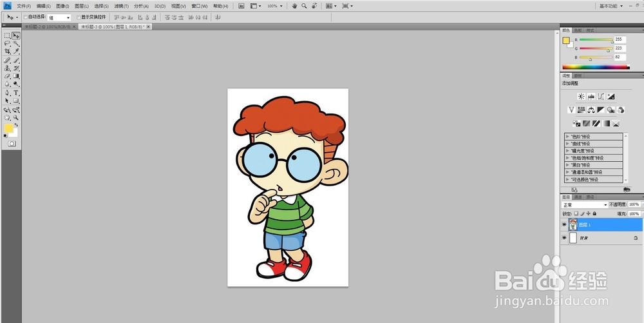
Task: Click the R value field showing 255
Action: tap(620, 39)
